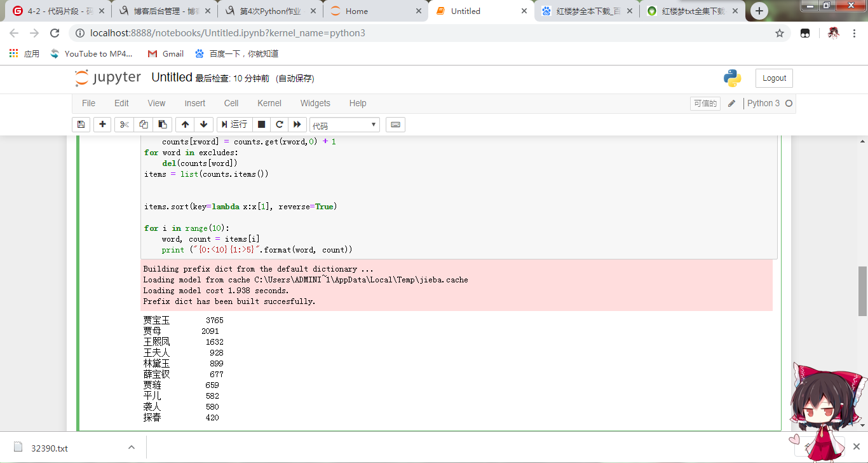Go back in browser
Image resolution: width=868 pixels, height=463 pixels.
(x=14, y=33)
